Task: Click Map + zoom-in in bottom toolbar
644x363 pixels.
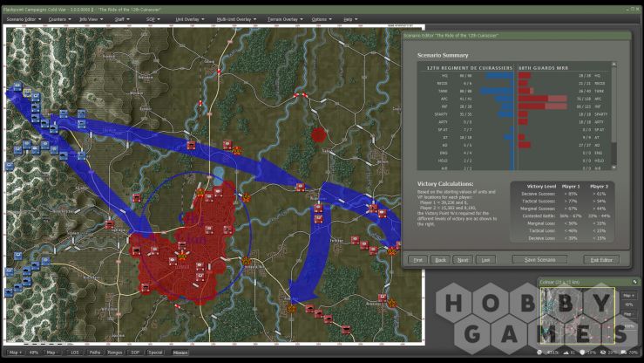Action: pyautogui.click(x=15, y=353)
